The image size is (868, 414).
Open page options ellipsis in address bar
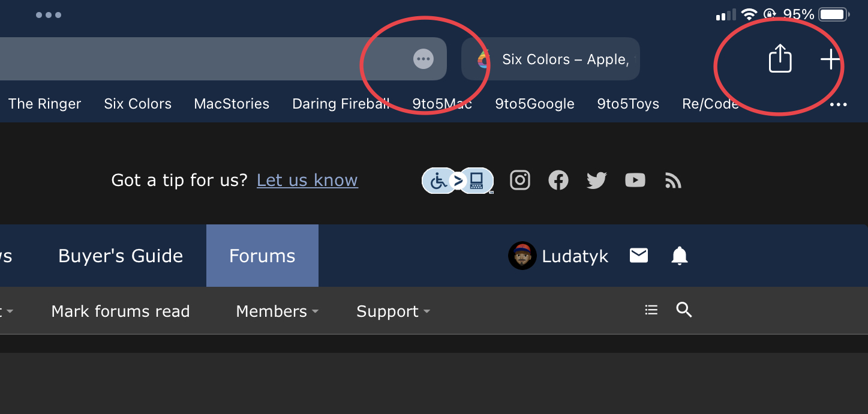424,59
